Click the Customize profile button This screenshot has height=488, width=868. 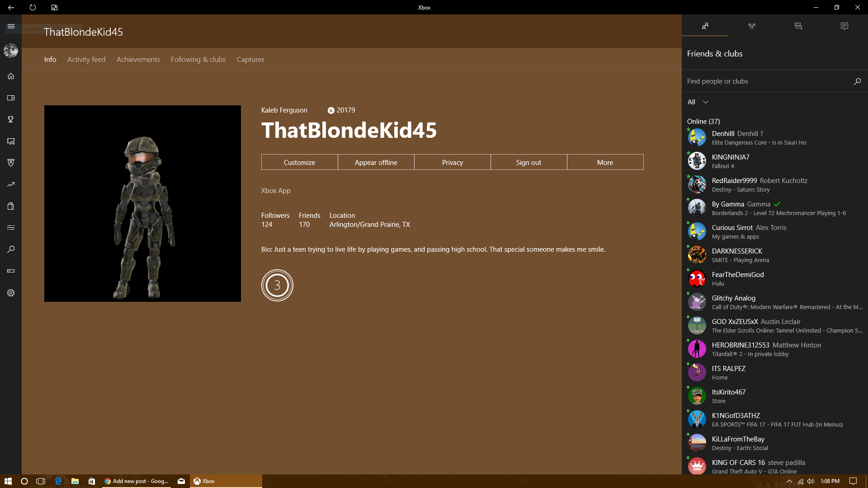click(x=299, y=162)
